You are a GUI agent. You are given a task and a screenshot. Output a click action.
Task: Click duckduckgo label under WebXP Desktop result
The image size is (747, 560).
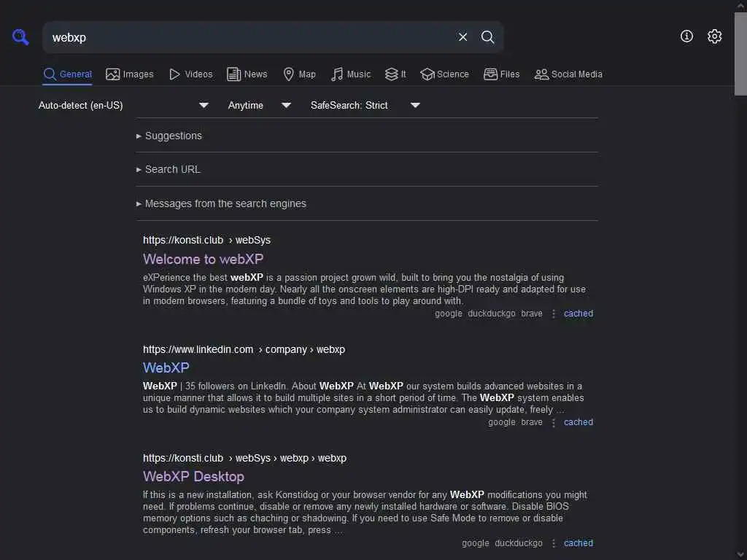point(519,542)
